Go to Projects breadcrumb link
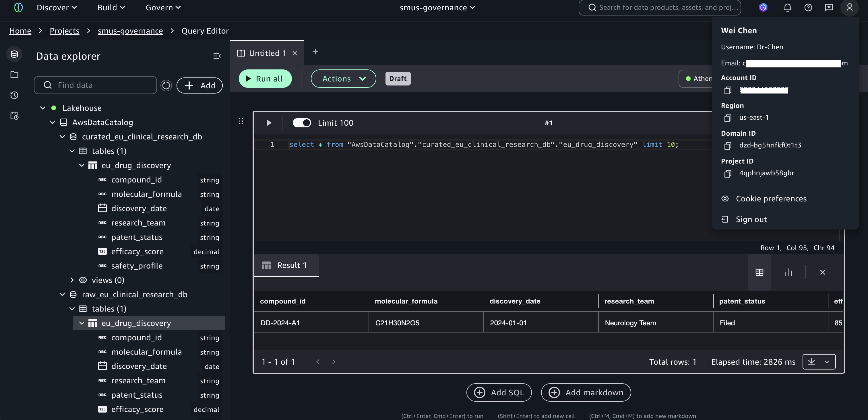The image size is (868, 420). point(65,31)
